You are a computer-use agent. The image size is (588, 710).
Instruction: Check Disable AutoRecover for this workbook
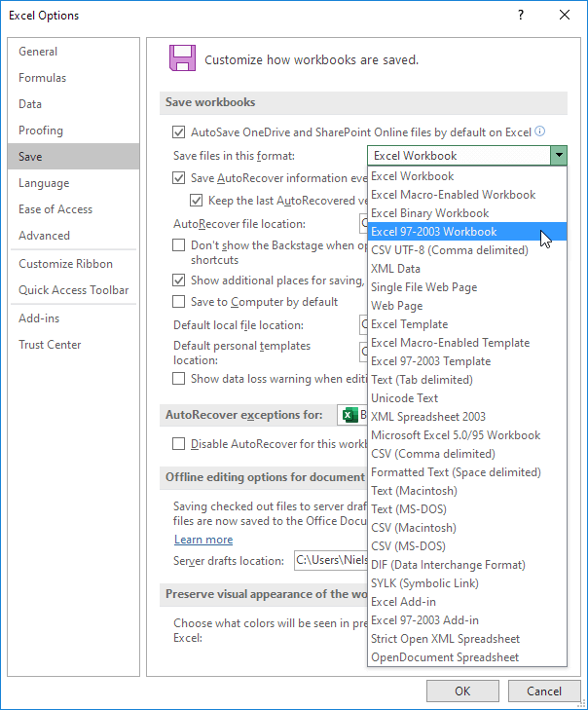(x=179, y=443)
